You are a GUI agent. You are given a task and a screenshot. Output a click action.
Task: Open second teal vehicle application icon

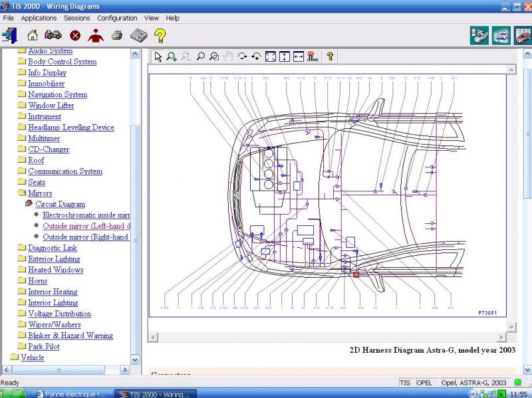coord(501,35)
